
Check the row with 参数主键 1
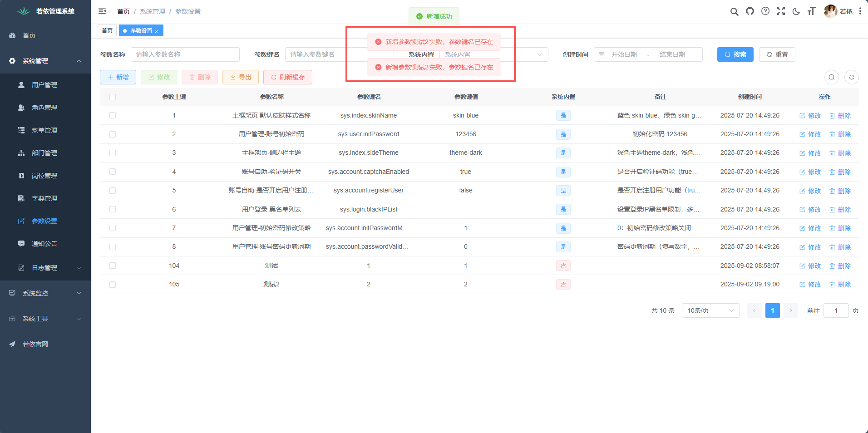click(x=113, y=115)
